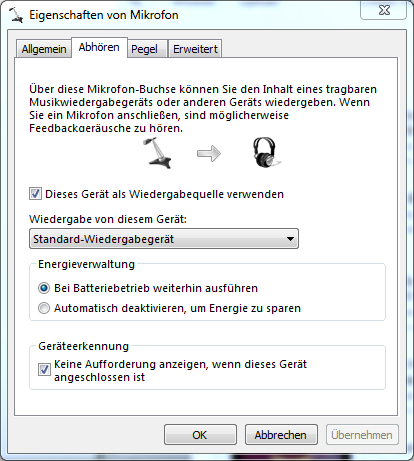Click the gray arrow between microphone and headphones
Screen dimensions: 414x461
(x=209, y=153)
